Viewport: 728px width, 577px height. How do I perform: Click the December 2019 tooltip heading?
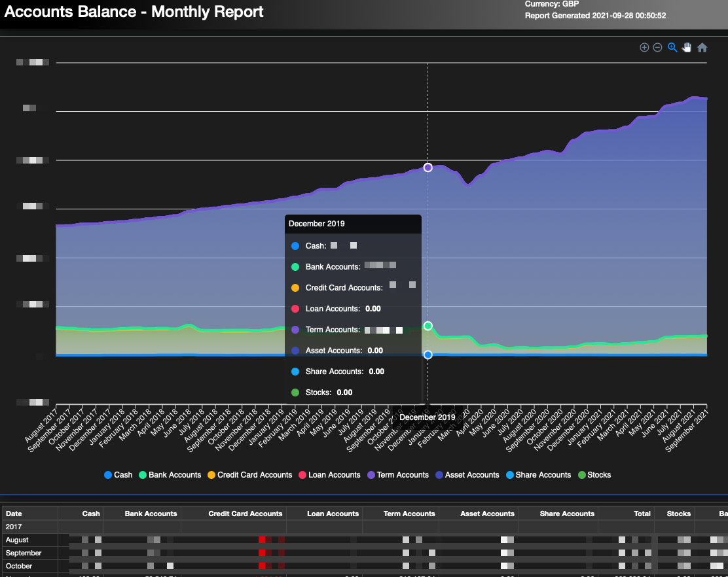tap(317, 224)
